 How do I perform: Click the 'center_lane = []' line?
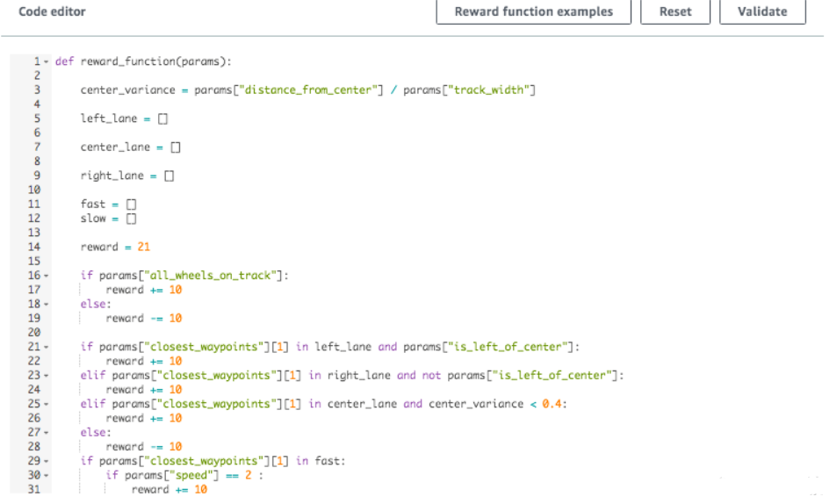pyautogui.click(x=130, y=147)
